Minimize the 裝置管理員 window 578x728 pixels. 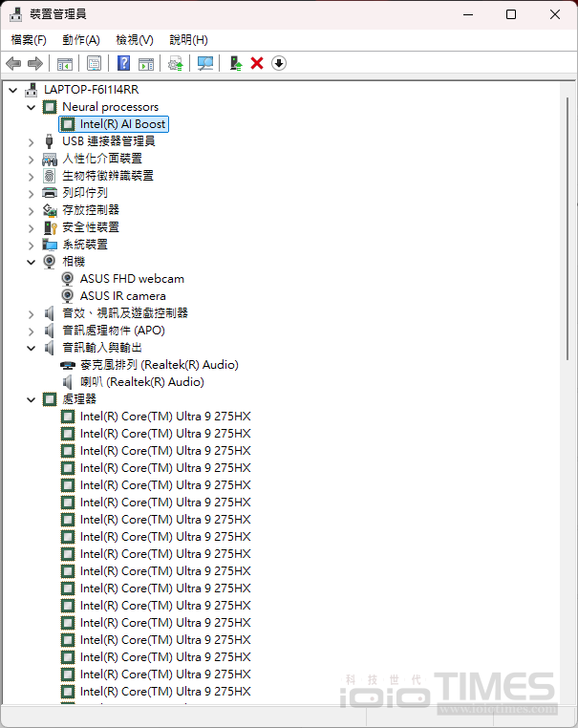tap(468, 14)
